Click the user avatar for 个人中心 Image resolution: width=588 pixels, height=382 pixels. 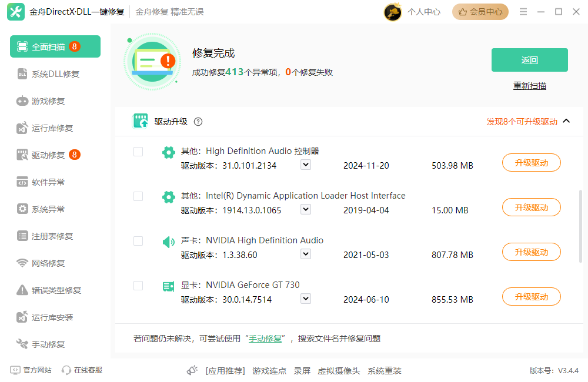click(x=393, y=12)
